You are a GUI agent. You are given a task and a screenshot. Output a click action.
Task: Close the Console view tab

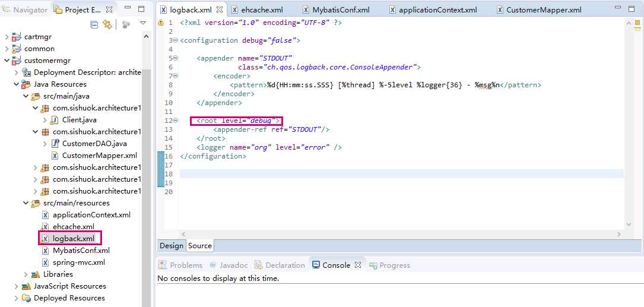pos(358,265)
